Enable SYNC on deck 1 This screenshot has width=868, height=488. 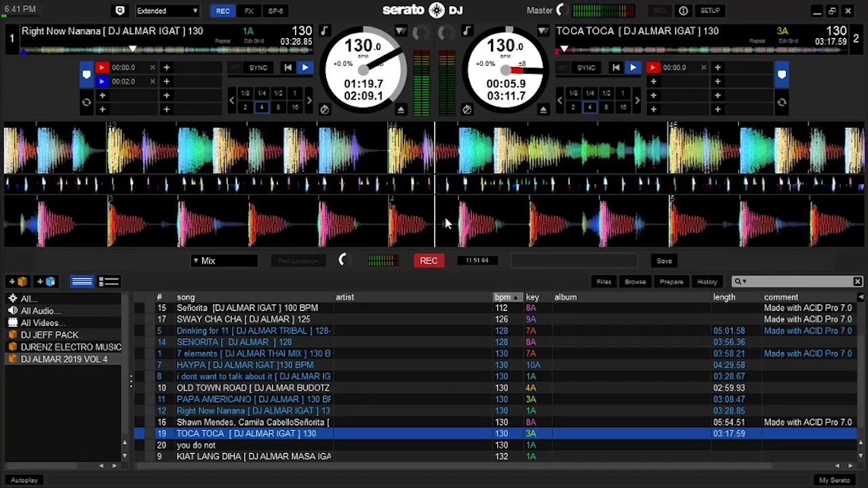coord(258,68)
